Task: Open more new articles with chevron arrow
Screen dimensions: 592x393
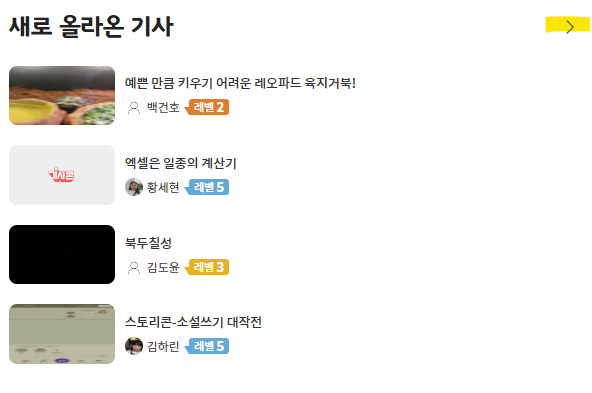Action: pyautogui.click(x=570, y=27)
